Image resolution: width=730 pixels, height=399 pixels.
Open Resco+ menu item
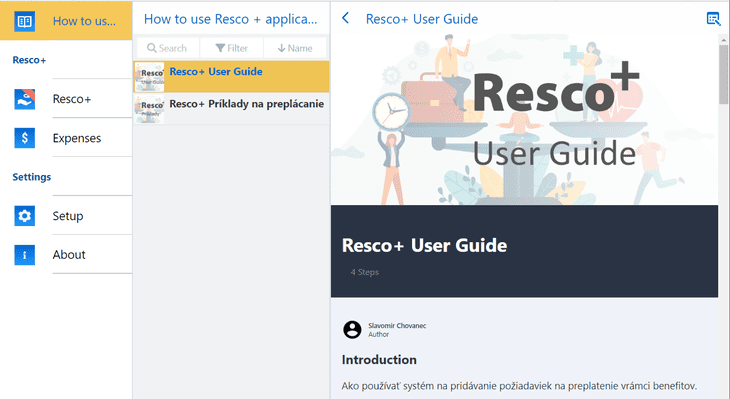click(66, 99)
